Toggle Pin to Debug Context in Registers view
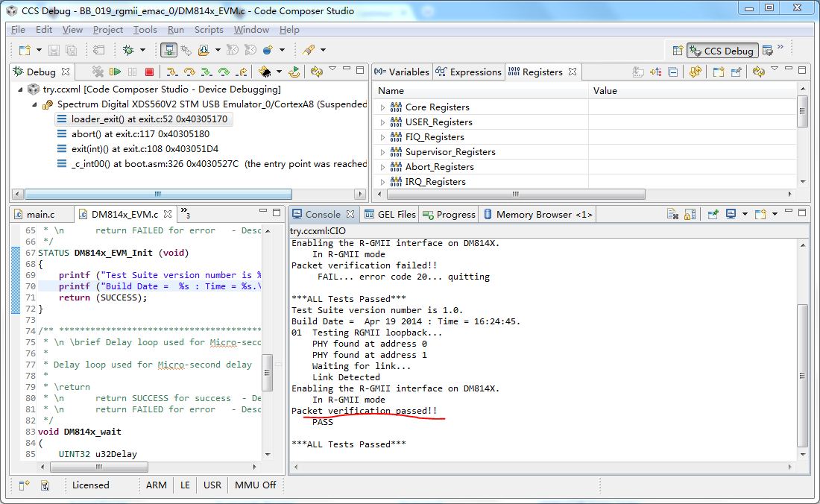820x504 pixels. click(737, 72)
